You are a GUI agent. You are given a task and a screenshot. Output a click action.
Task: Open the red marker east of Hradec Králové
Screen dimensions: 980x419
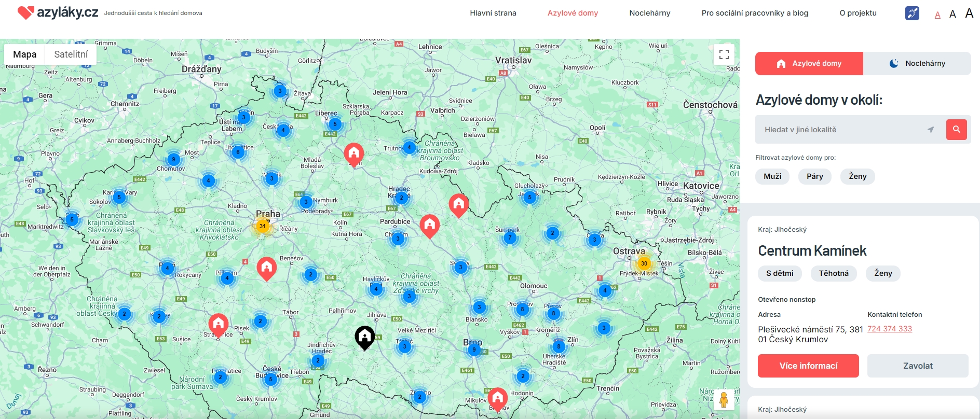coord(459,205)
